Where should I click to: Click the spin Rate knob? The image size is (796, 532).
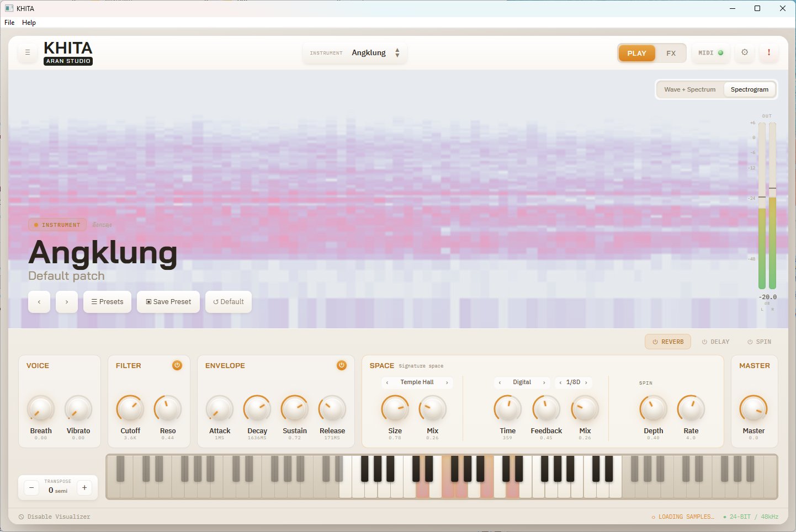tap(691, 409)
